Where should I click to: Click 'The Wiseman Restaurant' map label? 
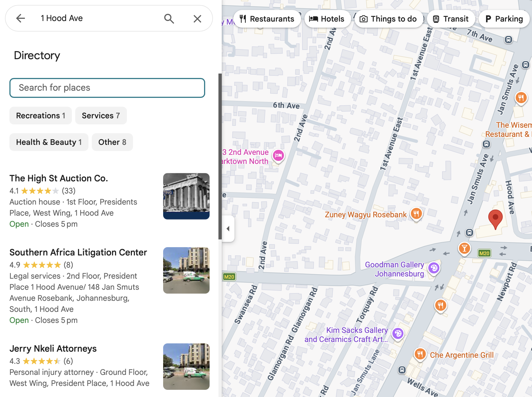point(508,130)
